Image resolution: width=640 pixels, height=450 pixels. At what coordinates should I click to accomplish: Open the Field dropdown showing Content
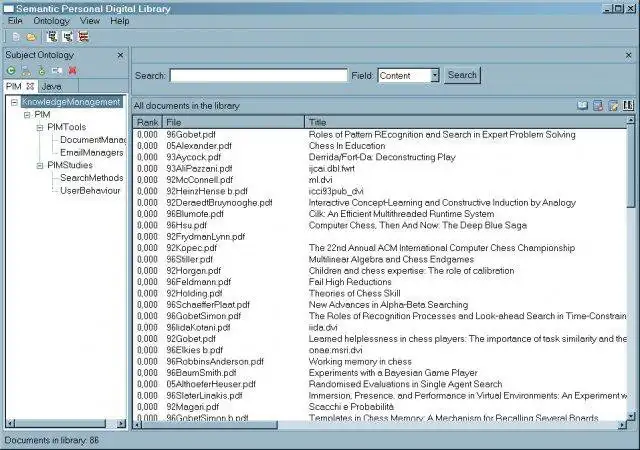pyautogui.click(x=435, y=75)
